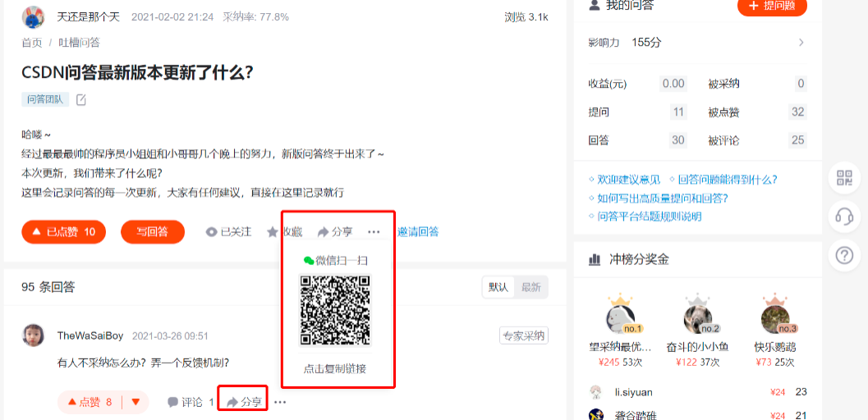Click the floating QR code icon
Image resolution: width=868 pixels, height=420 pixels.
844,178
